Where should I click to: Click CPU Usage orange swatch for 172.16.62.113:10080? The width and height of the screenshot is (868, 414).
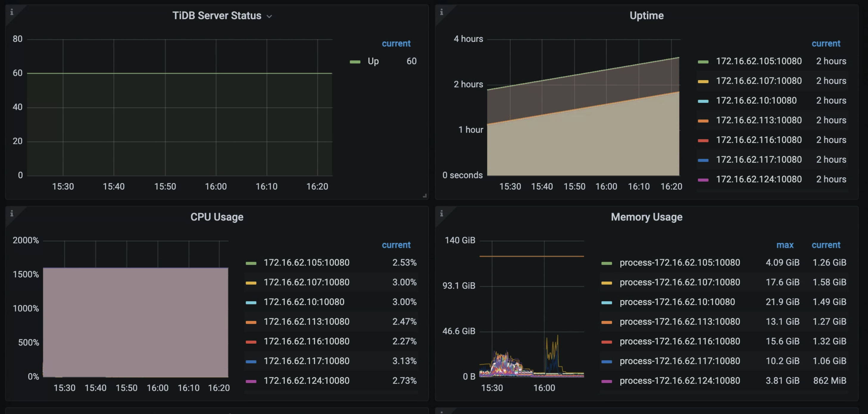click(251, 322)
